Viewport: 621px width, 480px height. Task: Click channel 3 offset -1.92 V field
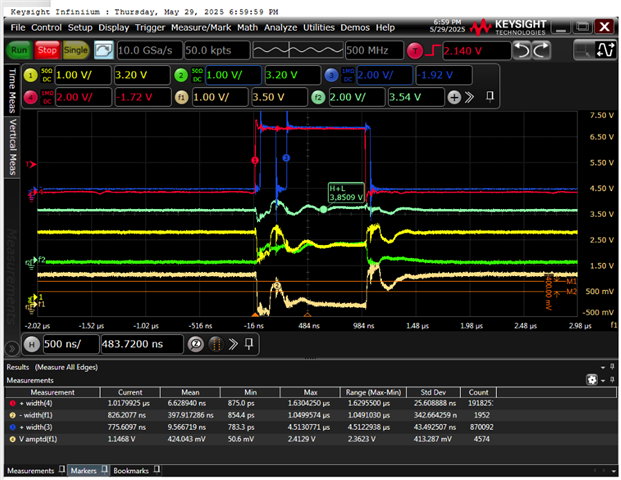pyautogui.click(x=444, y=75)
